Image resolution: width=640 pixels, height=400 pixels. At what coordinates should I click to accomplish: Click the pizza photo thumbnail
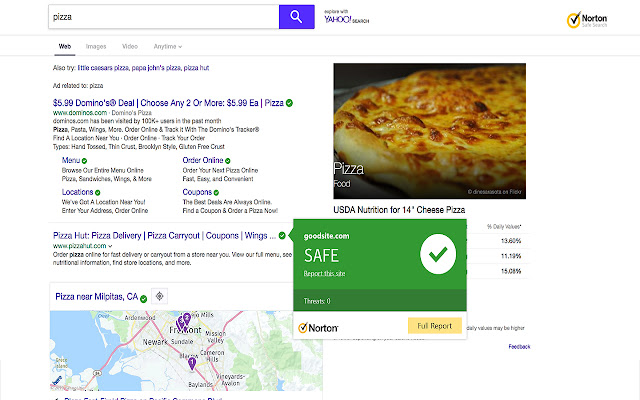(x=432, y=130)
